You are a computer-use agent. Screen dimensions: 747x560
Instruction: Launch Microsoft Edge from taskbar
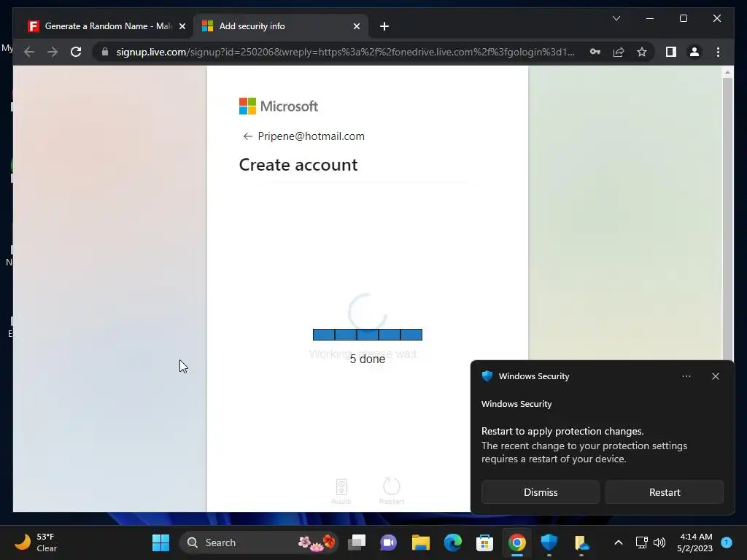452,542
